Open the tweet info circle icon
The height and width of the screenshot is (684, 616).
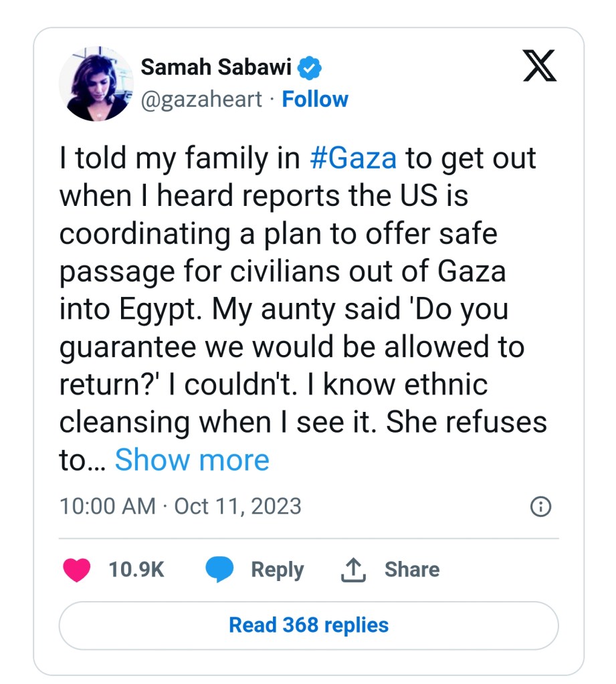tap(540, 506)
